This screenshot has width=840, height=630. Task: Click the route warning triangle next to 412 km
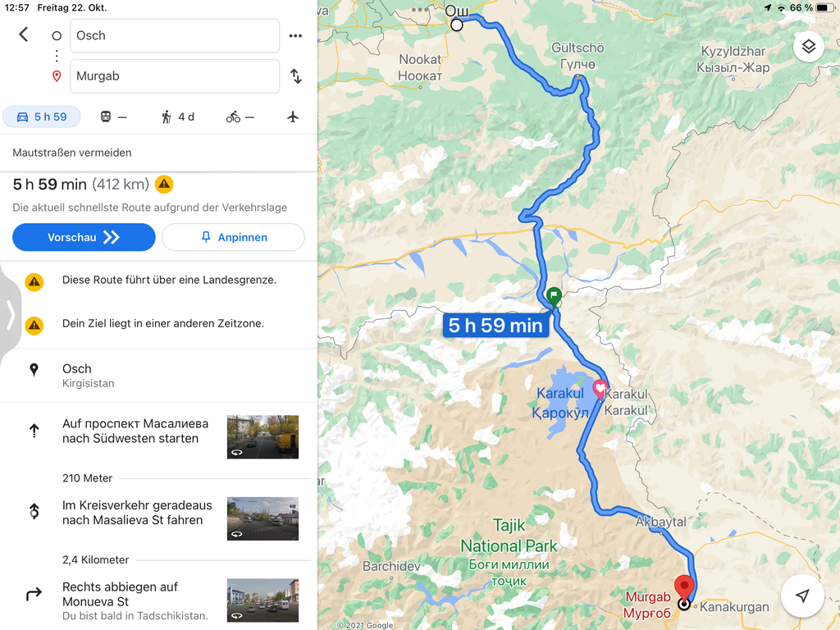(x=164, y=185)
